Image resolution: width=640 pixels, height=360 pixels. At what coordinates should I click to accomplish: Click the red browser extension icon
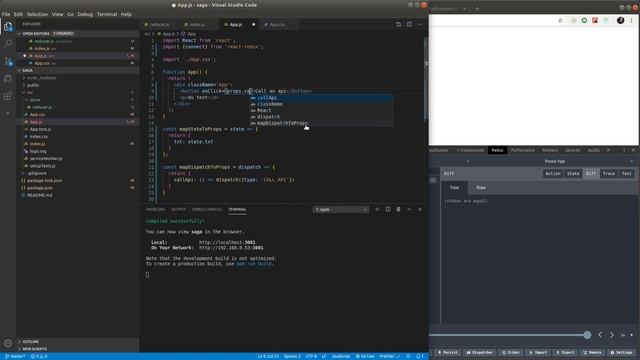click(x=595, y=20)
